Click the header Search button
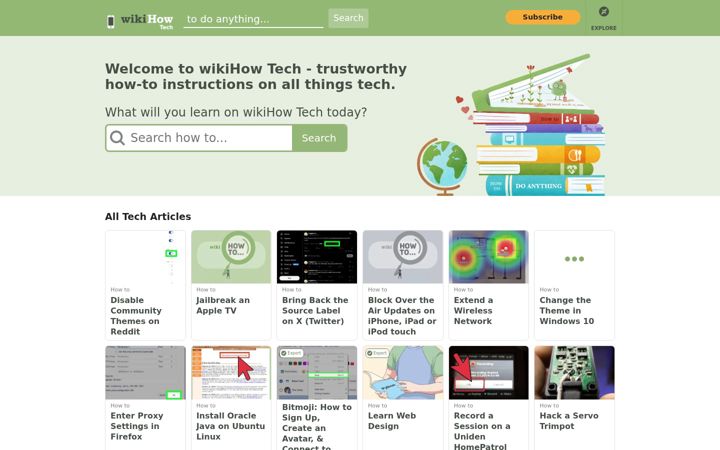The height and width of the screenshot is (450, 720). point(348,18)
